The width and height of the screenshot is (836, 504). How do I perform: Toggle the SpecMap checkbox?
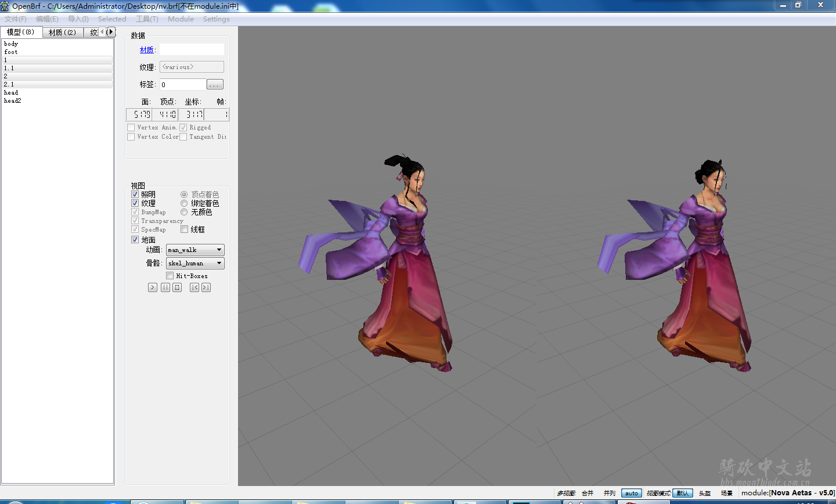pos(135,229)
